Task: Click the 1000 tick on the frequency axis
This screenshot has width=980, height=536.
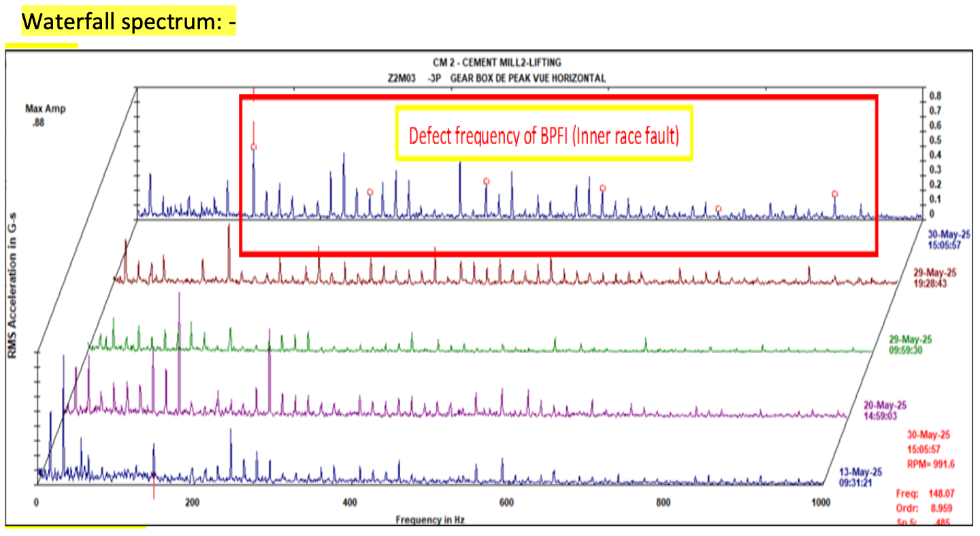Action: [x=821, y=503]
